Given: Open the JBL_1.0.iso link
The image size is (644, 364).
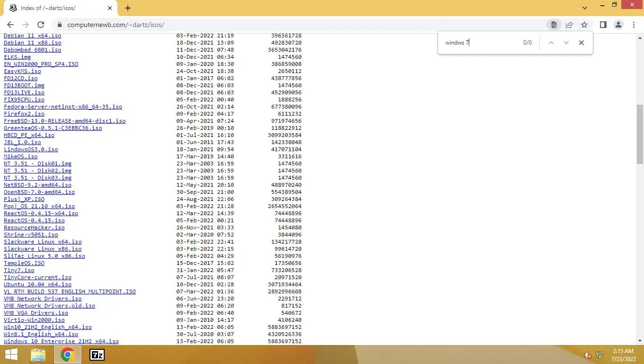Looking at the screenshot, I should [x=22, y=142].
